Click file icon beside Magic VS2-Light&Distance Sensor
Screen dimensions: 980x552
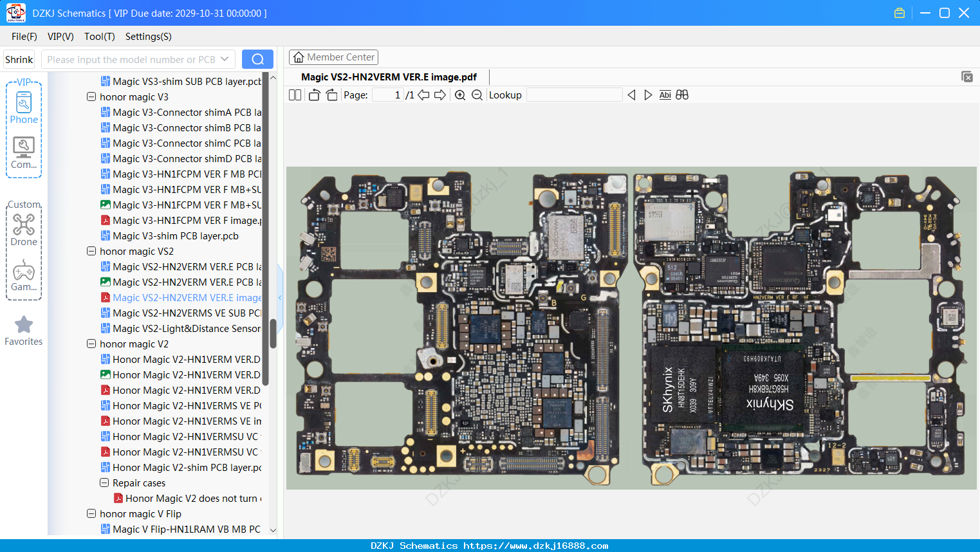106,329
